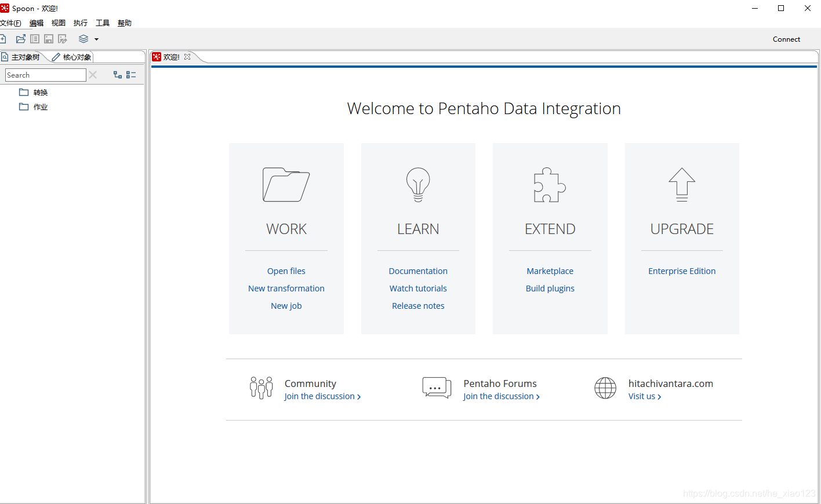Click the Connect button

tap(786, 39)
